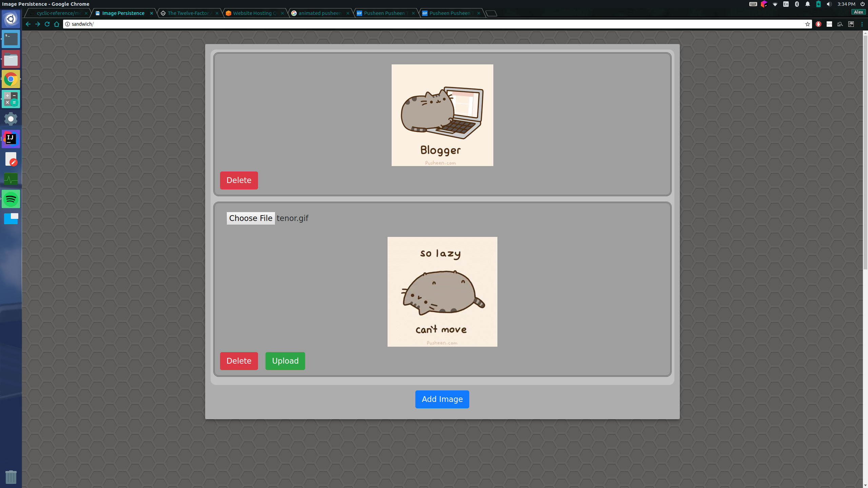868x488 pixels.
Task: Click the so lazy Pusheen thumbnail
Action: (442, 291)
